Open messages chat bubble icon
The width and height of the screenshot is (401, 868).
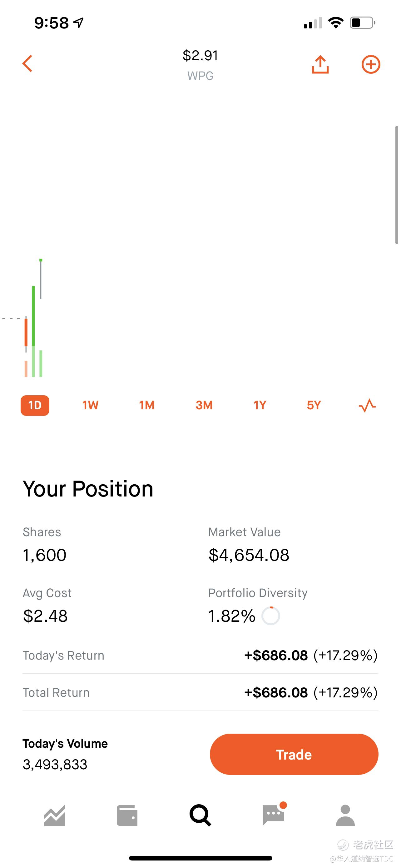[273, 815]
